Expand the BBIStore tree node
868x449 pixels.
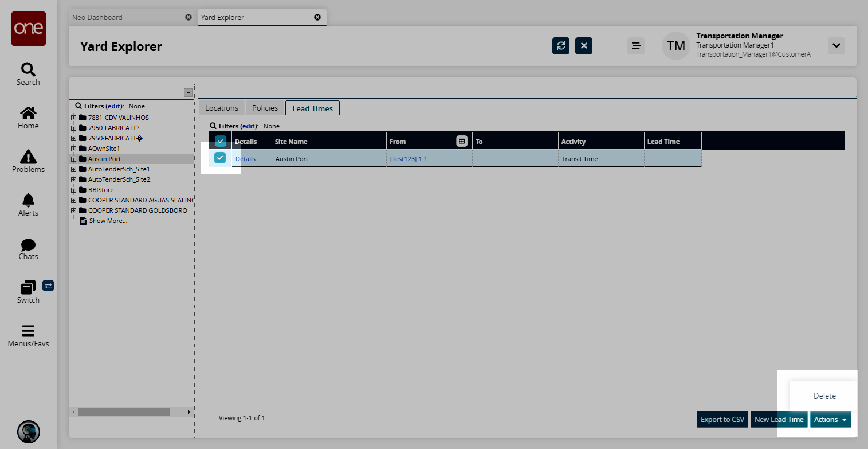(73, 190)
